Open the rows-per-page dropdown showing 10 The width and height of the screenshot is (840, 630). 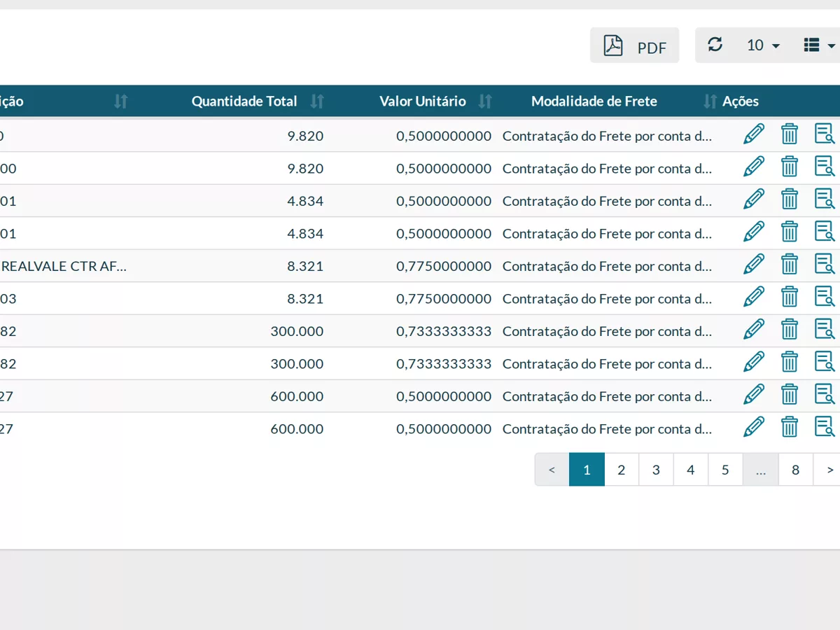[x=763, y=45]
